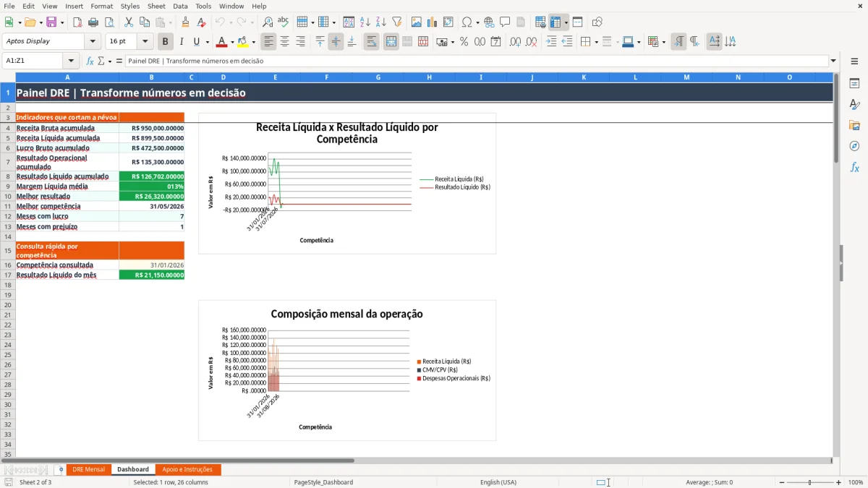Viewport: 868px width, 488px height.
Task: Click Insert Pivot Table icon
Action: (448, 22)
